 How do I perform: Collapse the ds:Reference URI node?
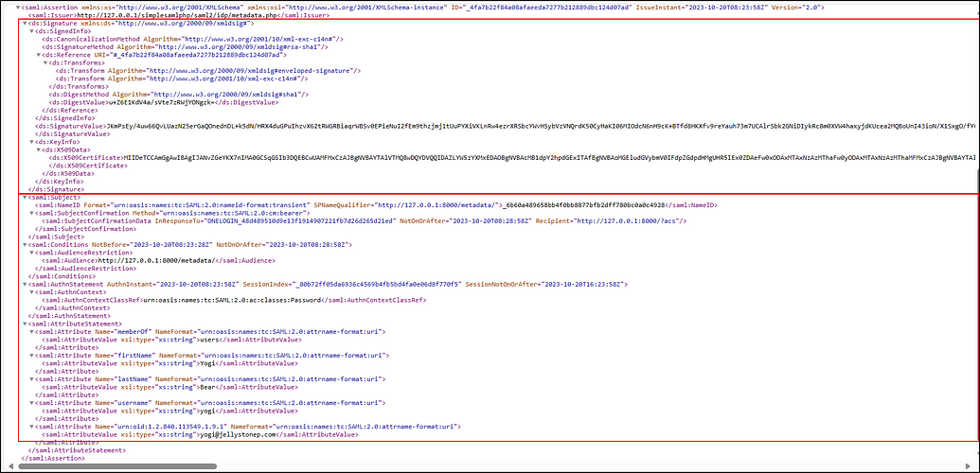[37, 54]
